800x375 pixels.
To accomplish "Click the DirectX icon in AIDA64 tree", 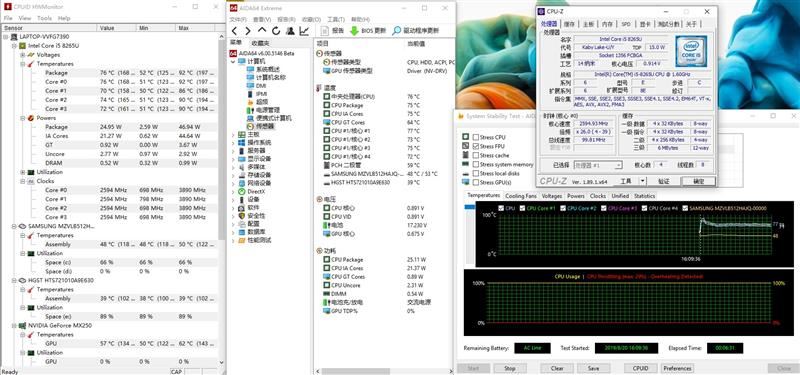I will (241, 191).
